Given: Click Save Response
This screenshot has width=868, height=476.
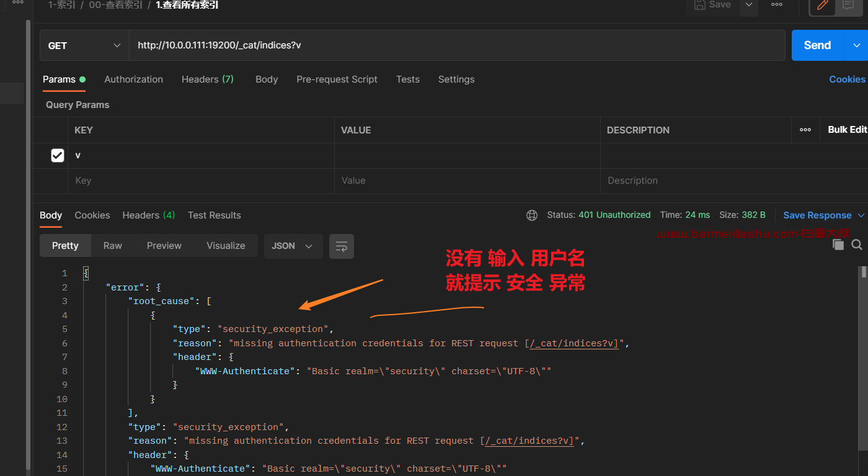Looking at the screenshot, I should coord(817,215).
